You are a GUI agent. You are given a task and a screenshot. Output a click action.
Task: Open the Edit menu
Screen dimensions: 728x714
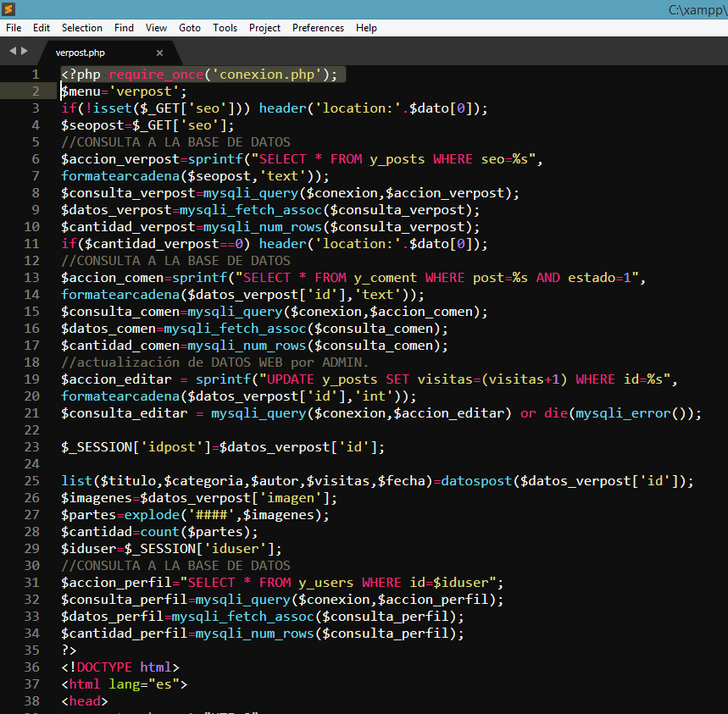(x=42, y=28)
